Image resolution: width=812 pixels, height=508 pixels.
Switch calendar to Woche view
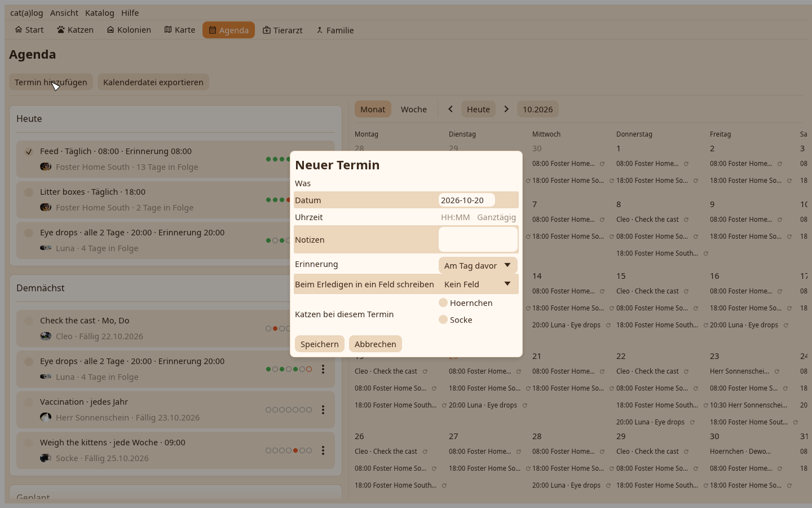[x=414, y=109]
